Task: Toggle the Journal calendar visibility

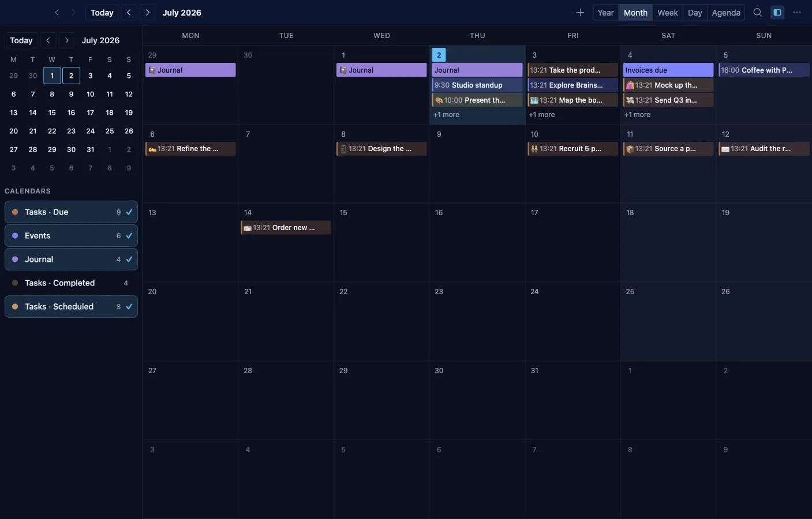Action: 71,259
